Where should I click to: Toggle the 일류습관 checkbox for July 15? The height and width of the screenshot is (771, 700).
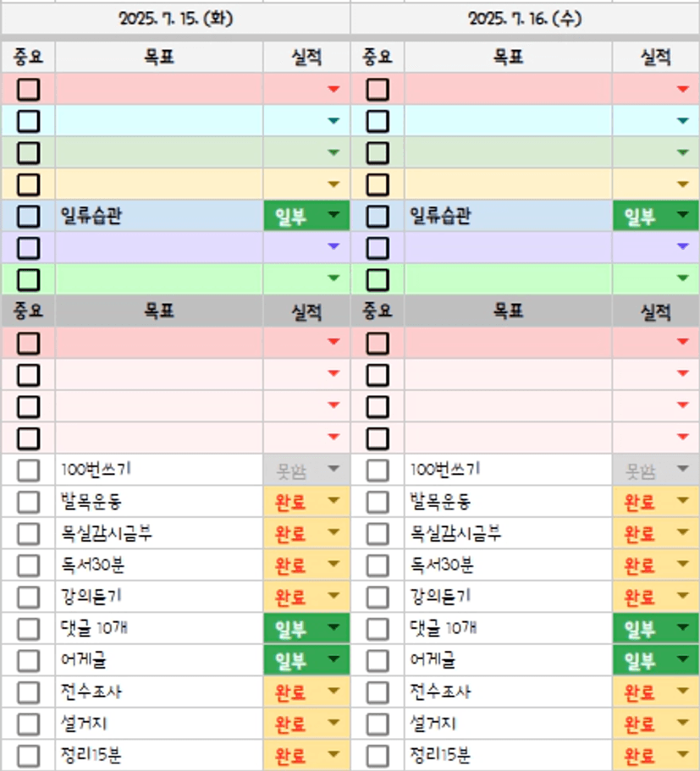pos(29,217)
